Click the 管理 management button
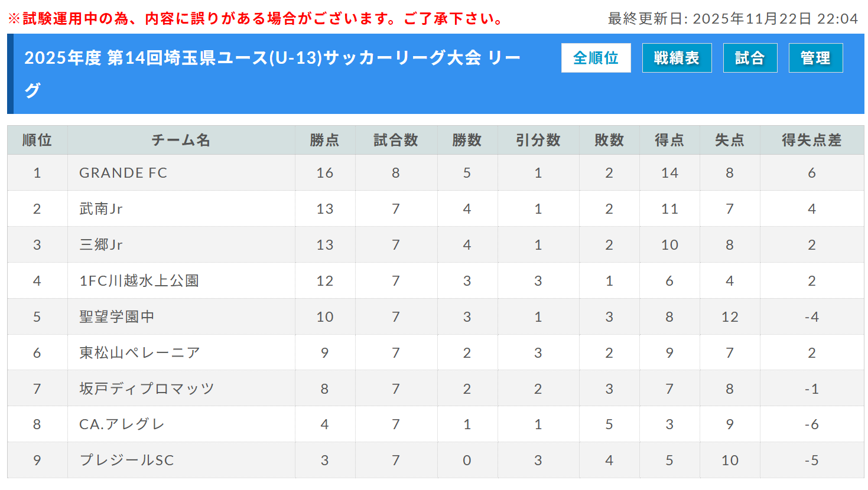The height and width of the screenshot is (490, 868). (x=815, y=58)
